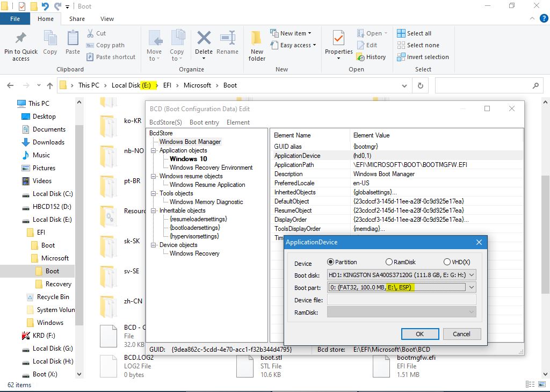Click the Delete icon in Organize group
Viewport: 550px width, 392px height.
point(204,39)
